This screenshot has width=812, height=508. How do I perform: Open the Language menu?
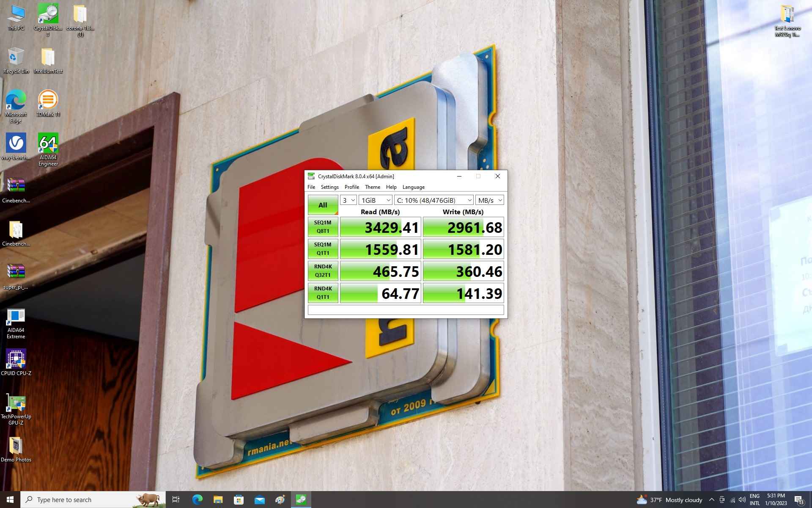click(413, 187)
